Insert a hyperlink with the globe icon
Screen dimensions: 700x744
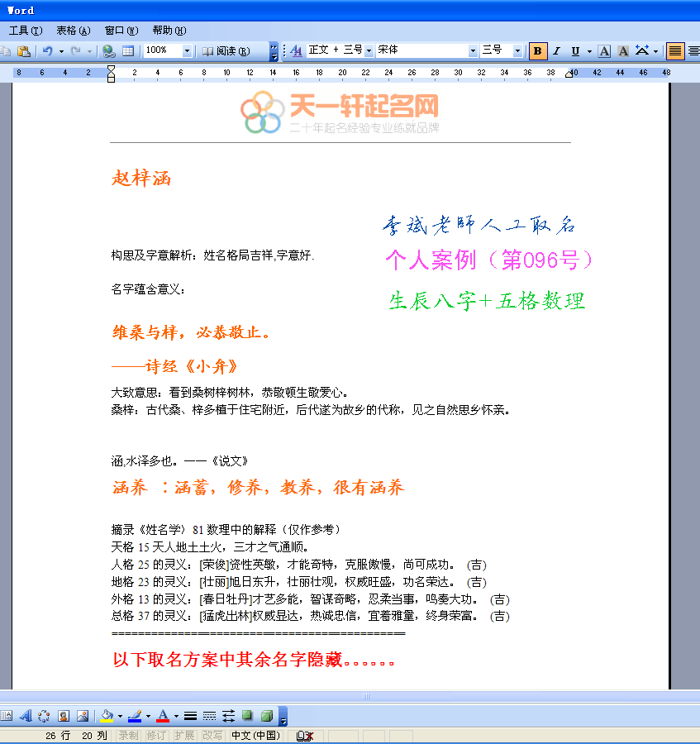click(108, 50)
